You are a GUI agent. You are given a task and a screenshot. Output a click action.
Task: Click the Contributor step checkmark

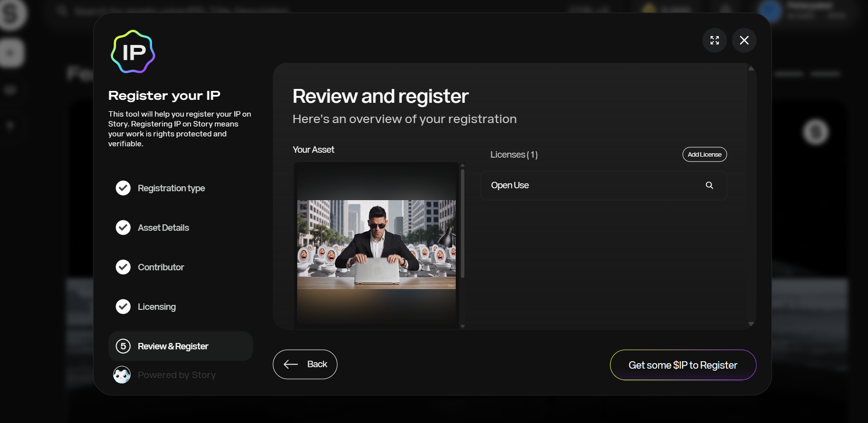click(123, 267)
